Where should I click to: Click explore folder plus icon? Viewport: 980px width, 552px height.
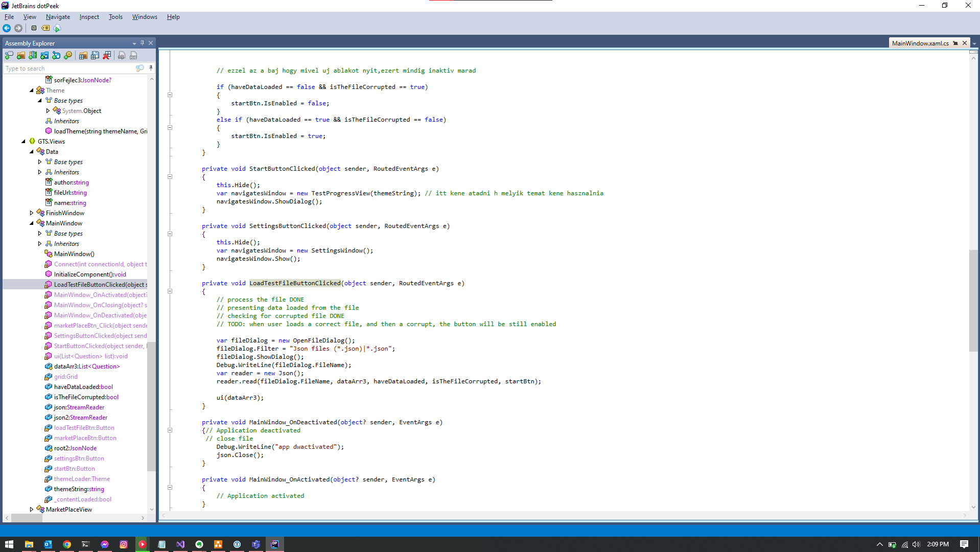(44, 55)
